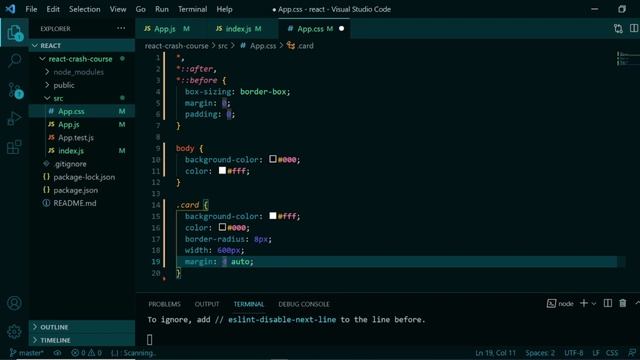
Task: Click Spaces: 2 indentation setting
Action: tap(540, 353)
